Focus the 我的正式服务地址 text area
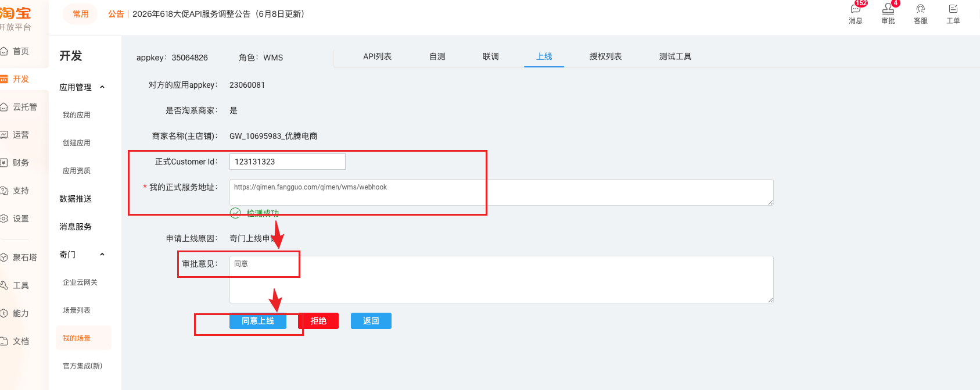980x390 pixels. 501,192
